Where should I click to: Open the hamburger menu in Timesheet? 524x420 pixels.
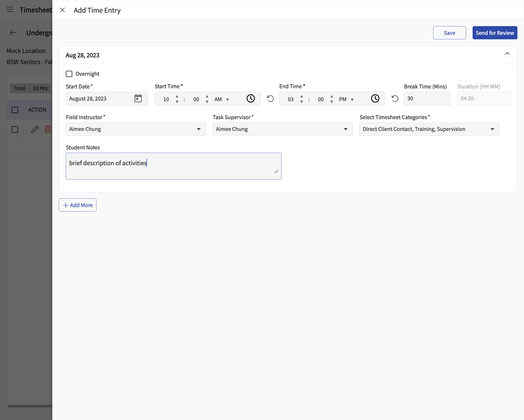click(x=10, y=10)
